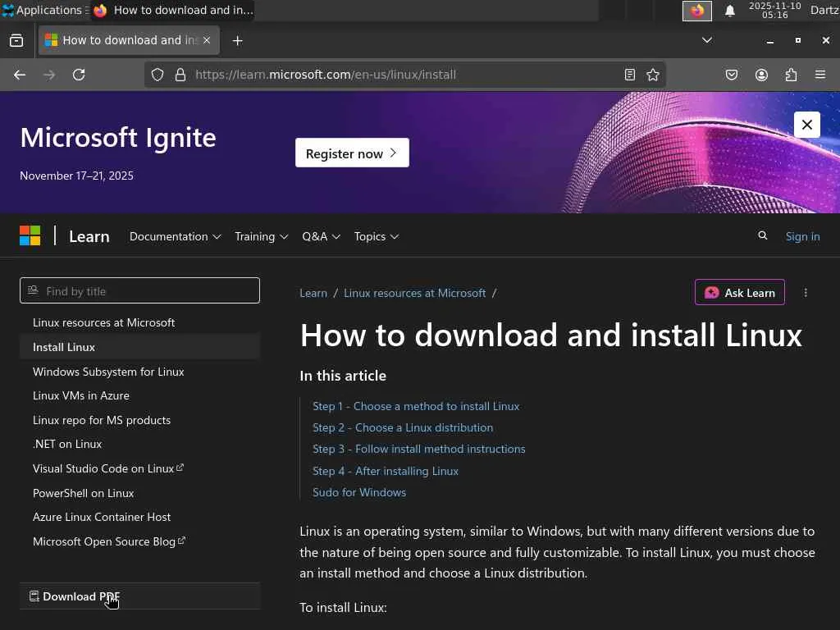
Task: Dismiss the Microsoft Ignite banner
Action: pos(807,125)
